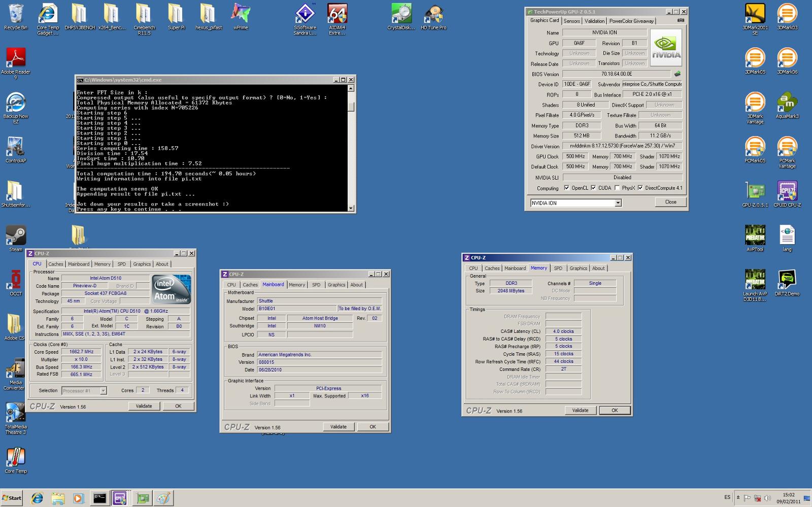Open Core Temp desktop shortcut
This screenshot has height=507, width=812.
coord(16,460)
